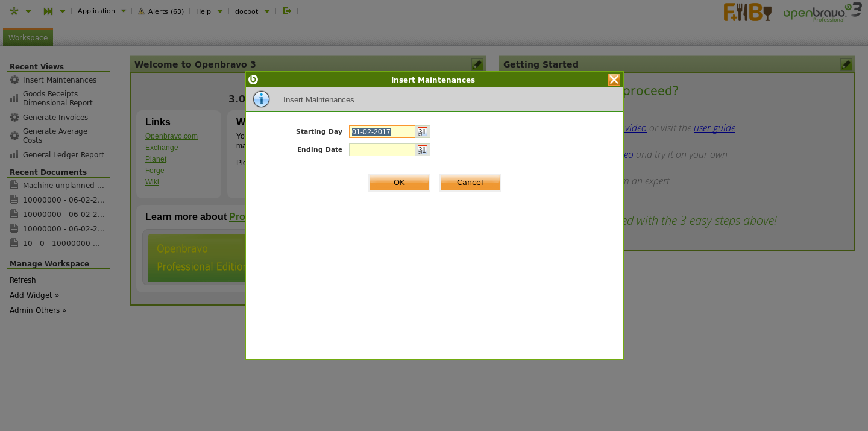Image resolution: width=868 pixels, height=431 pixels.
Task: Click the quick launch arrows icon
Action: (x=48, y=11)
